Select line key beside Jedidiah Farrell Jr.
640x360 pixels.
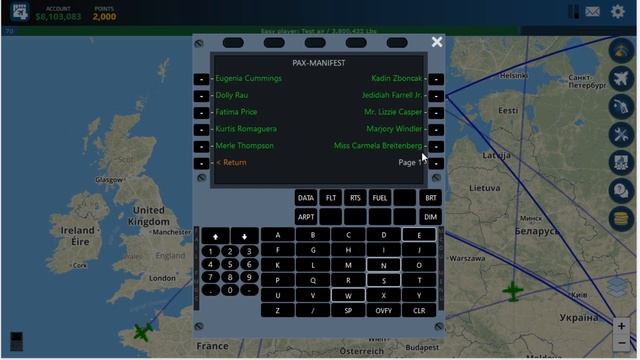point(436,96)
